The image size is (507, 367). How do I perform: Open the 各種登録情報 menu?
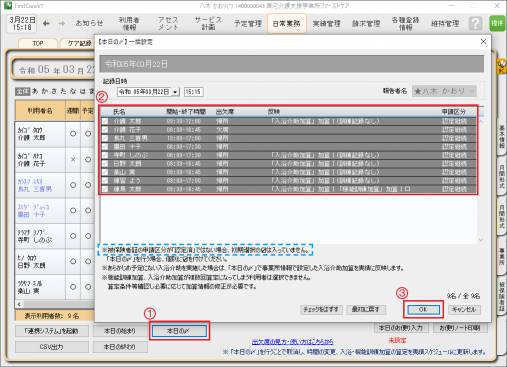pos(405,23)
